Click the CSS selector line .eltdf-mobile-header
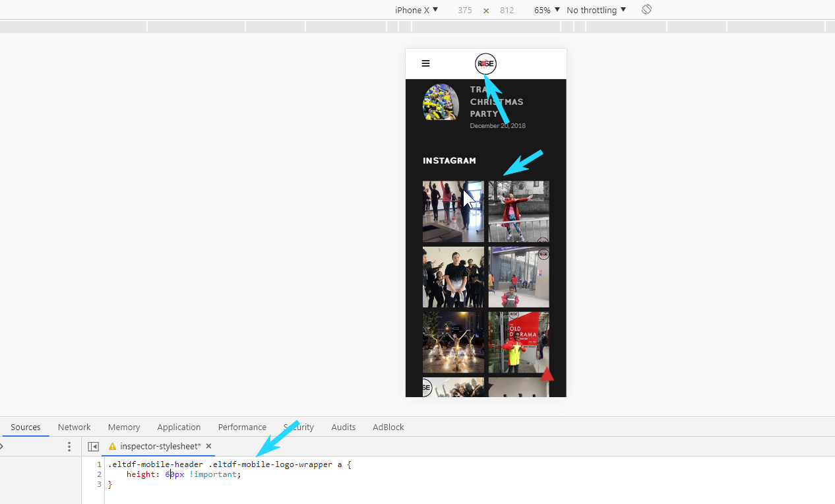Image resolution: width=835 pixels, height=504 pixels. tap(230, 464)
